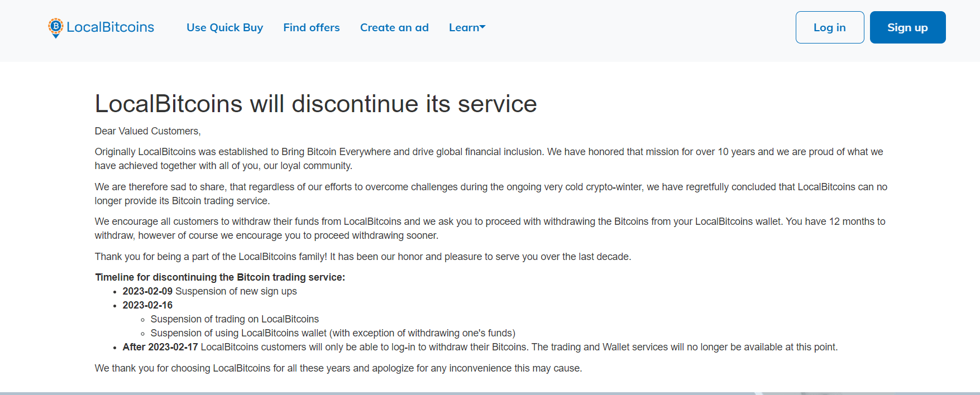Go to Find offers
Image resolution: width=980 pixels, height=395 pixels.
pyautogui.click(x=312, y=27)
